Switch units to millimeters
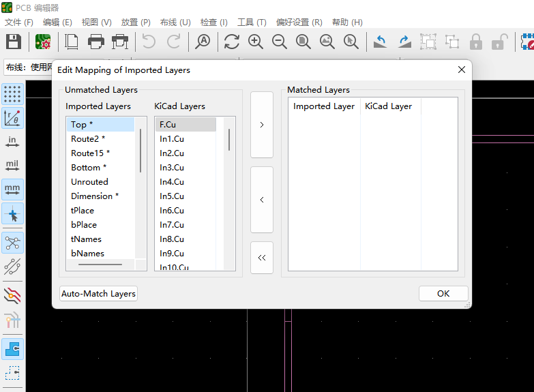 (12, 190)
